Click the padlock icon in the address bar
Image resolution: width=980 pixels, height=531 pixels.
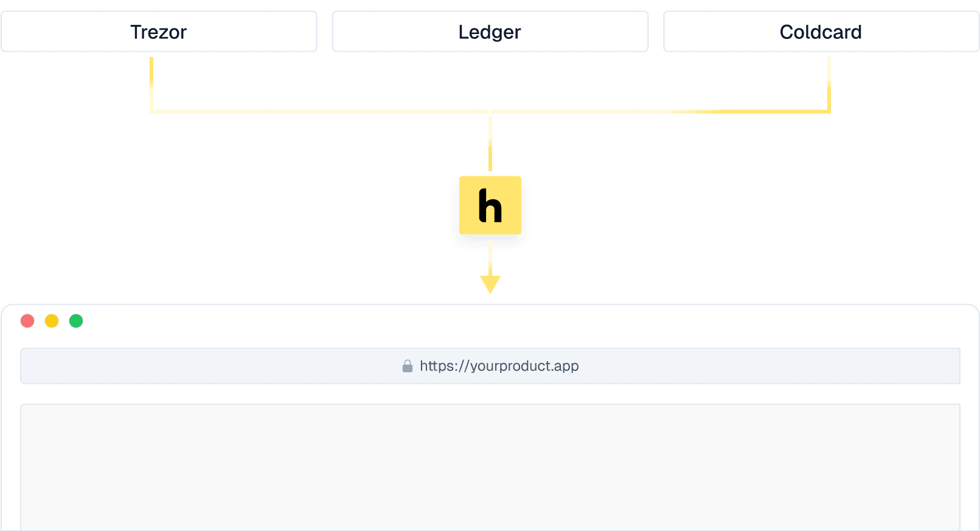point(408,366)
